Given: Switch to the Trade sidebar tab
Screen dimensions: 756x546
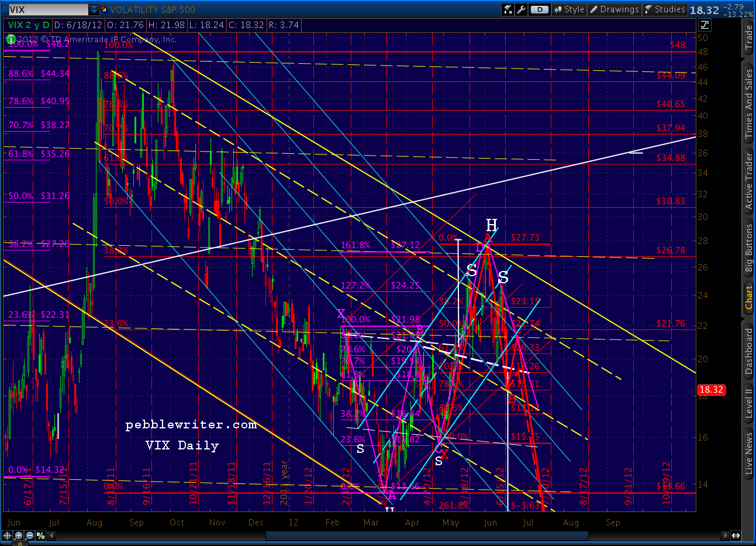Looking at the screenshot, I should pyautogui.click(x=748, y=39).
